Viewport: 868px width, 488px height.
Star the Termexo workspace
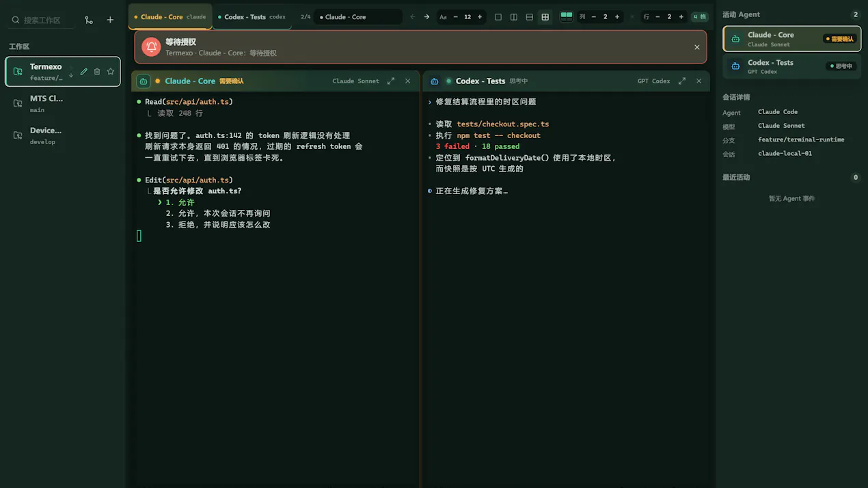[111, 72]
